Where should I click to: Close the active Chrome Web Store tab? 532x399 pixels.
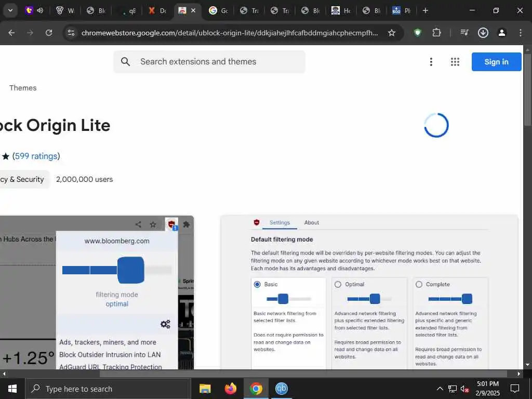tap(193, 10)
